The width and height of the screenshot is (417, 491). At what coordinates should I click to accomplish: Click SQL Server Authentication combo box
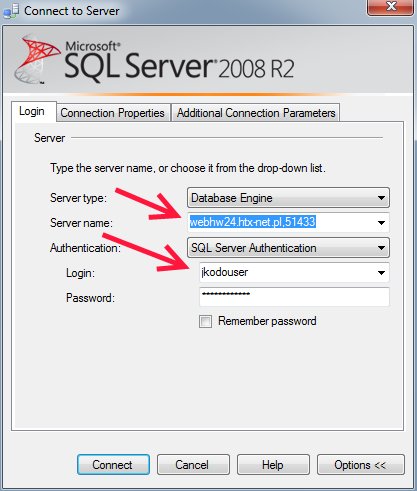pyautogui.click(x=288, y=248)
